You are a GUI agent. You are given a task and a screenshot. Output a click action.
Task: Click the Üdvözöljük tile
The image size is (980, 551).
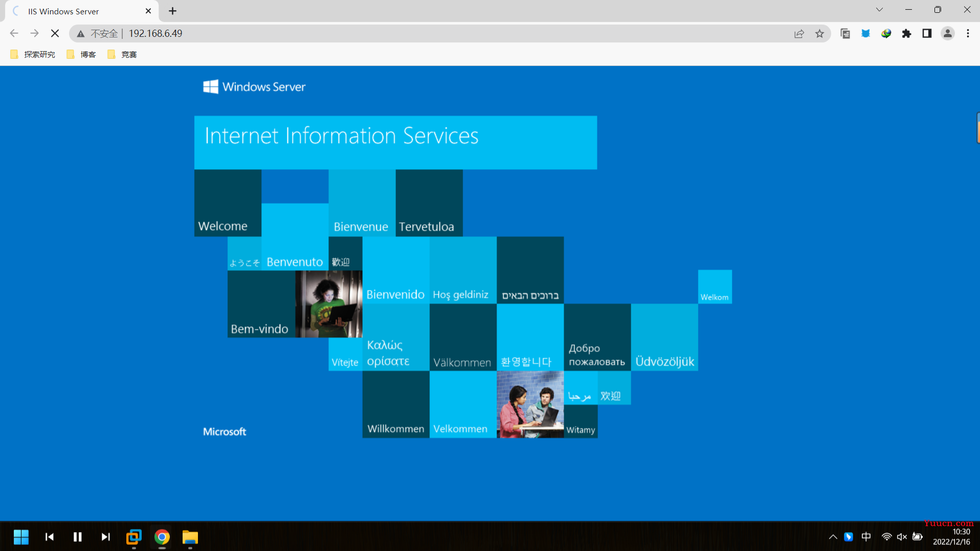coord(664,337)
